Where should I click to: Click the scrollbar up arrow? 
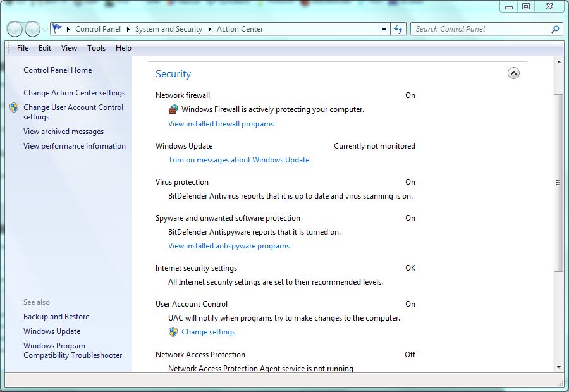point(559,62)
